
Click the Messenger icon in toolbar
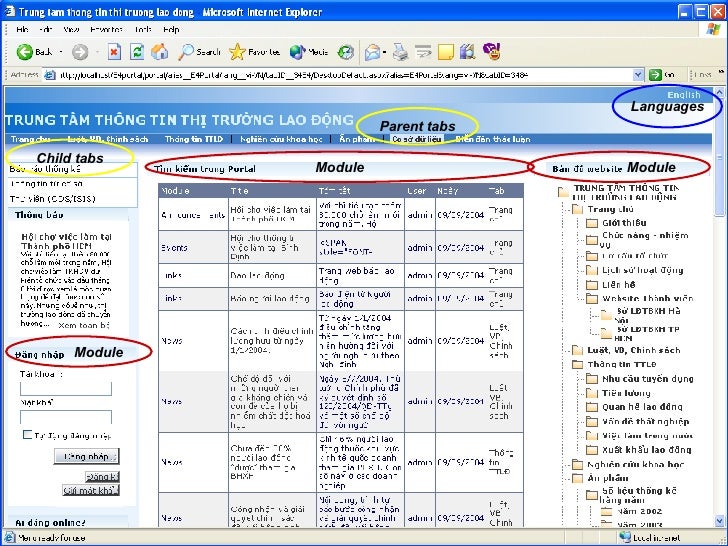click(492, 51)
